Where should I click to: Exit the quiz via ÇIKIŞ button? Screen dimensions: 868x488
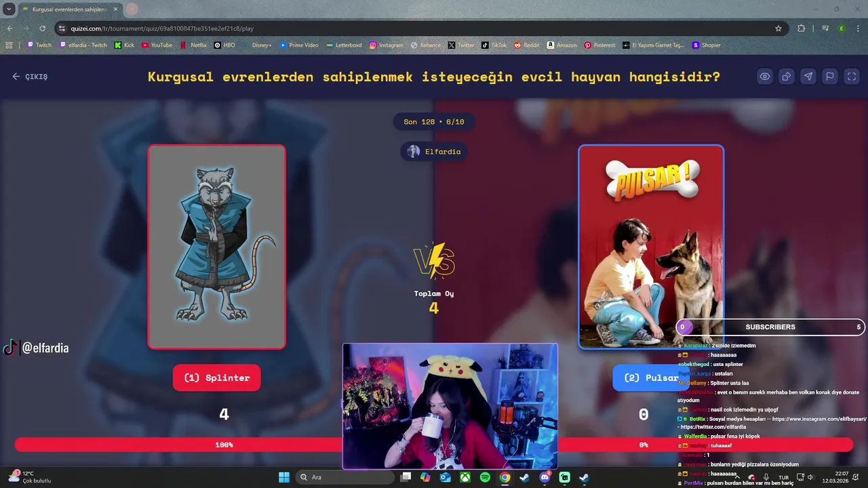(30, 77)
